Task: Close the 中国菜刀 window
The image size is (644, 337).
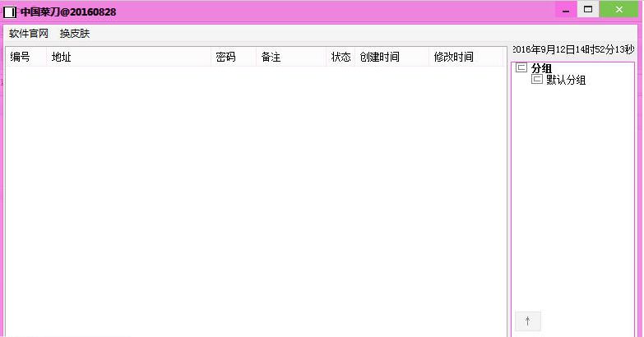Action: (619, 9)
